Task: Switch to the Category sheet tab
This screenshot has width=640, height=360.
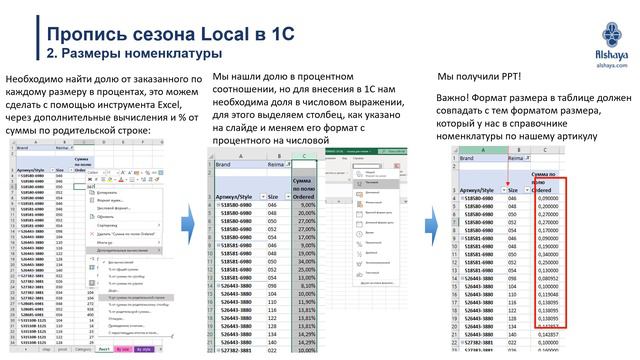Action: click(x=83, y=349)
